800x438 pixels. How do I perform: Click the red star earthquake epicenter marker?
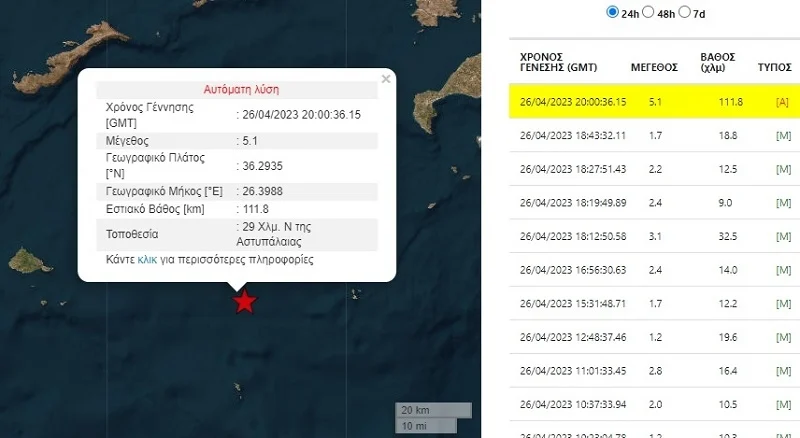coord(244,301)
